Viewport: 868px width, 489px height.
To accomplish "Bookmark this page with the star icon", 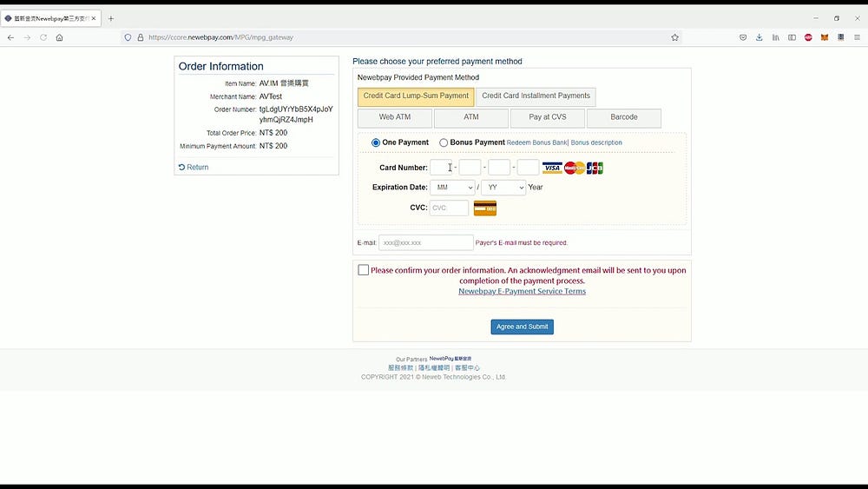I will click(x=674, y=37).
